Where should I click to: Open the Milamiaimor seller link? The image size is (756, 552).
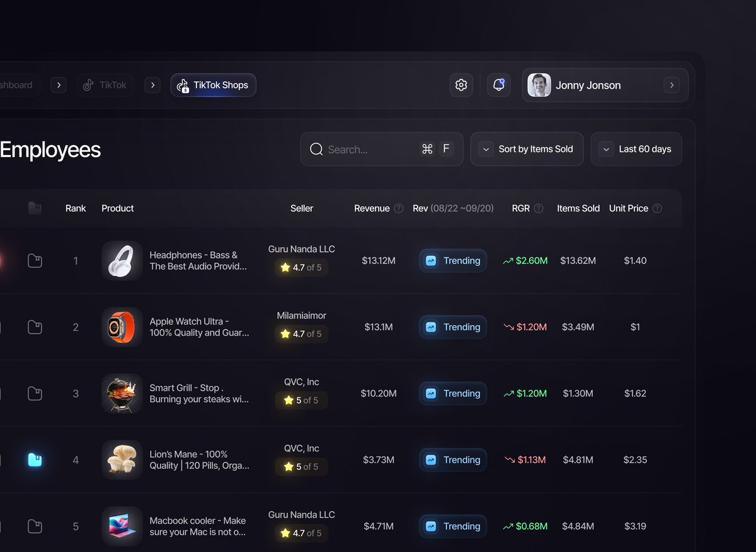pos(302,316)
